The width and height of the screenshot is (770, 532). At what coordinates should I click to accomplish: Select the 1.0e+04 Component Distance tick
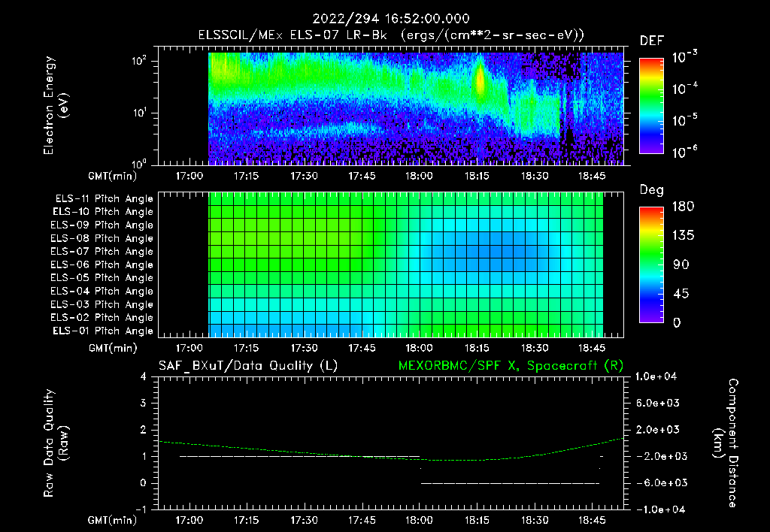point(656,377)
